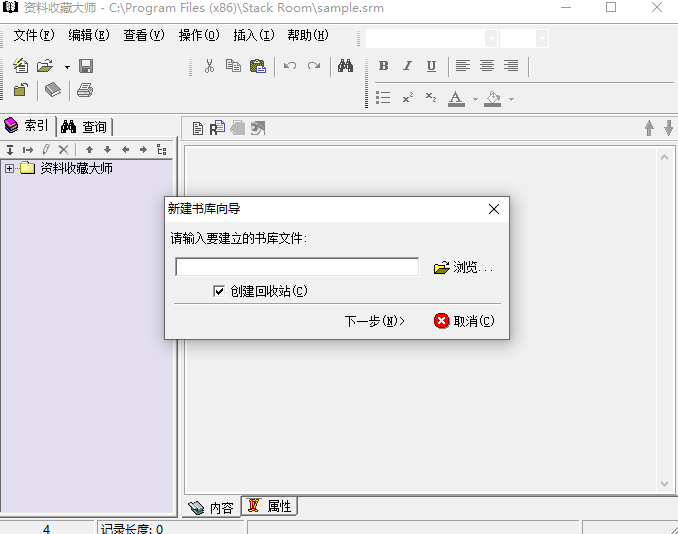The image size is (678, 534).
Task: Click the move up arrow in tree toolbar
Action: [x=90, y=150]
